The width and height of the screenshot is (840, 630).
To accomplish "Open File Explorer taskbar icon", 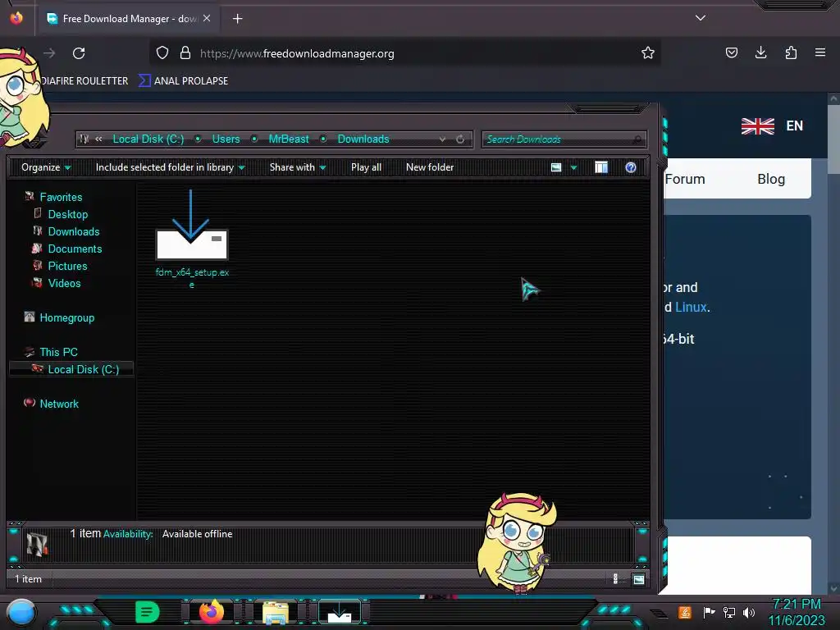I will click(276, 613).
